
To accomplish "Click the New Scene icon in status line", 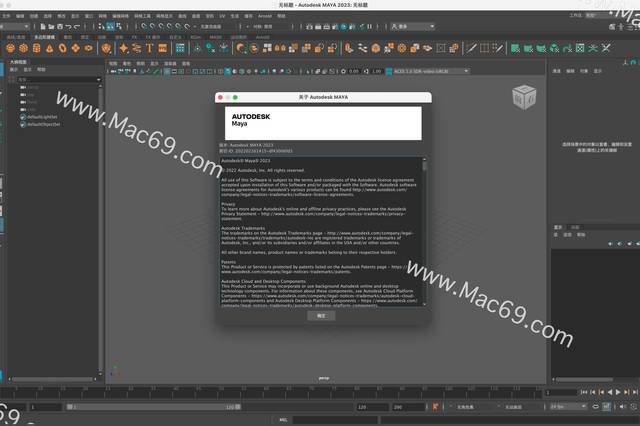I will tap(42, 27).
